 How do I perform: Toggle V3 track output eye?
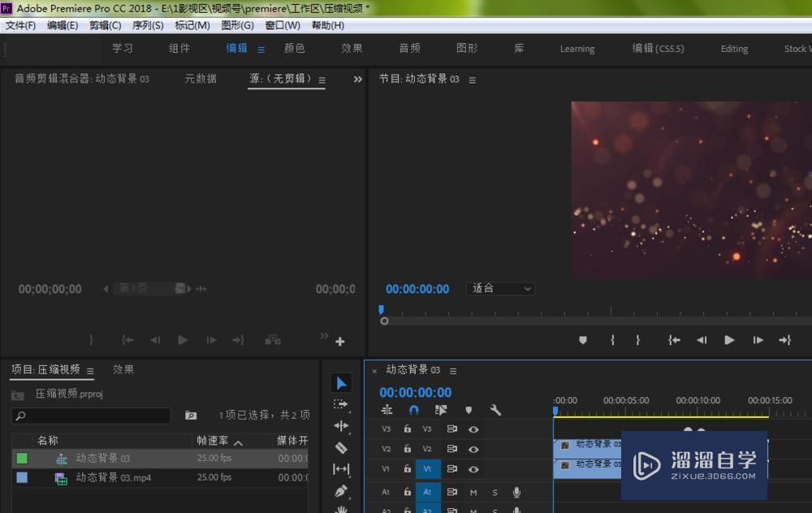[473, 429]
